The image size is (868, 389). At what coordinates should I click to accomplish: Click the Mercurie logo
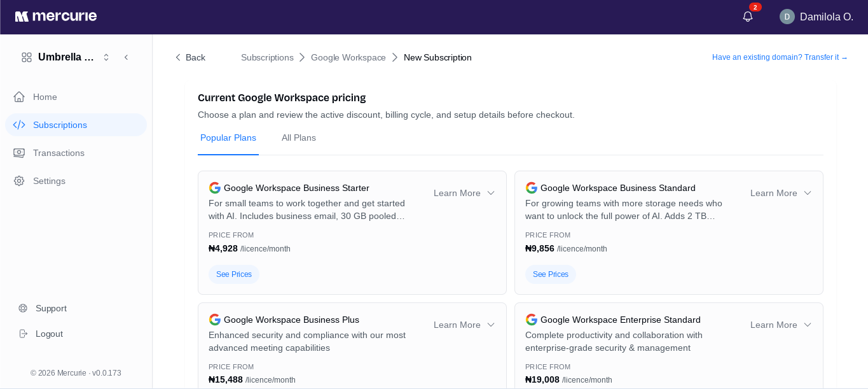pyautogui.click(x=56, y=17)
